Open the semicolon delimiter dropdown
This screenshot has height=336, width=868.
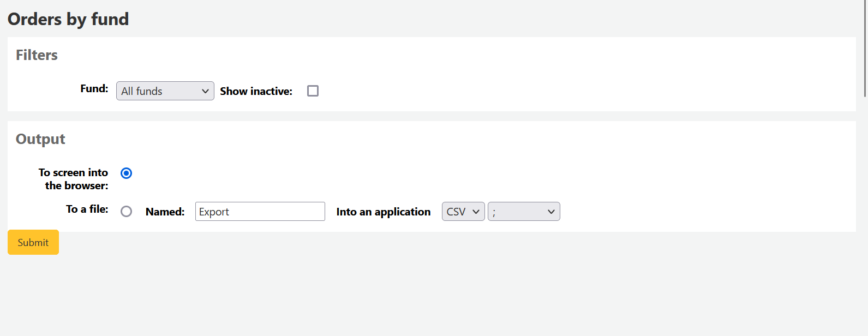(523, 212)
